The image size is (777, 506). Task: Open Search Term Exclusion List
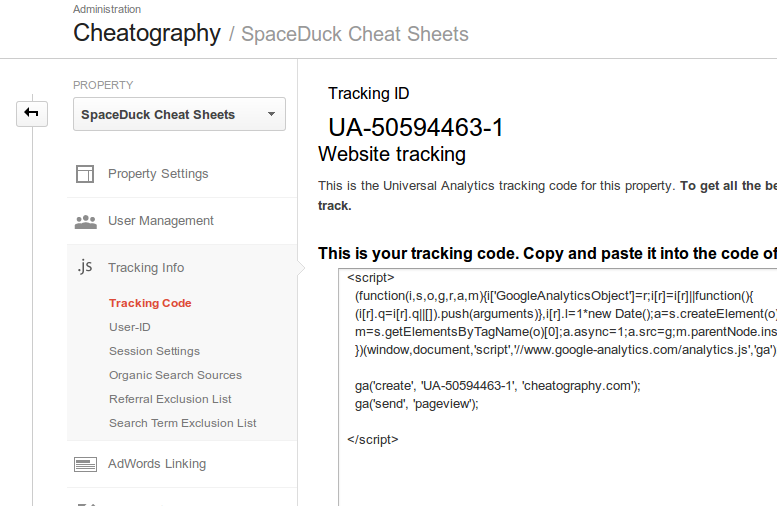tap(182, 423)
